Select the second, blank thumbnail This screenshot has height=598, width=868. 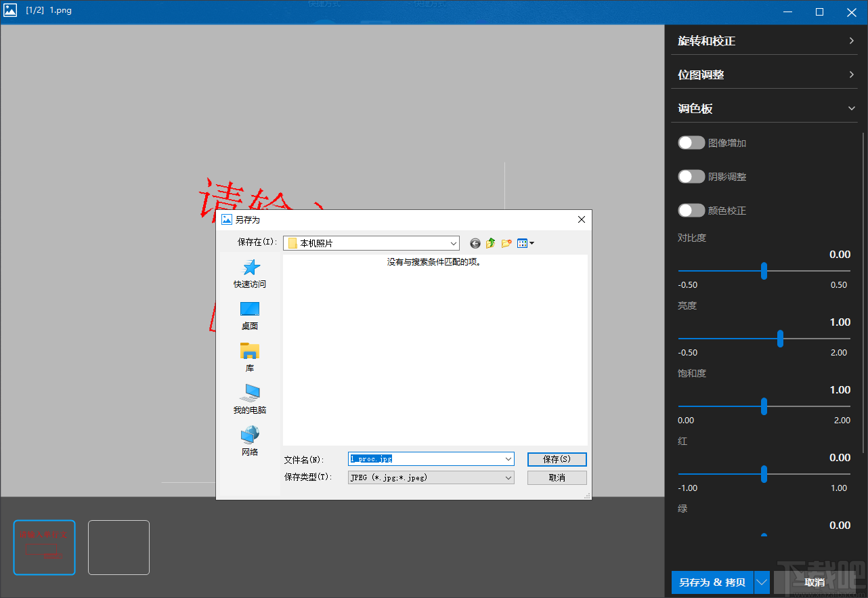pyautogui.click(x=118, y=547)
